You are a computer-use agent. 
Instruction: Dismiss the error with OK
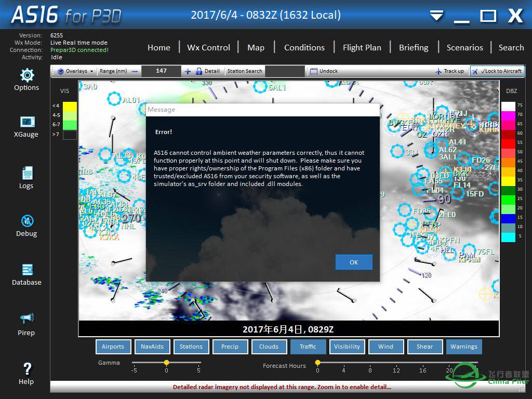pyautogui.click(x=354, y=262)
